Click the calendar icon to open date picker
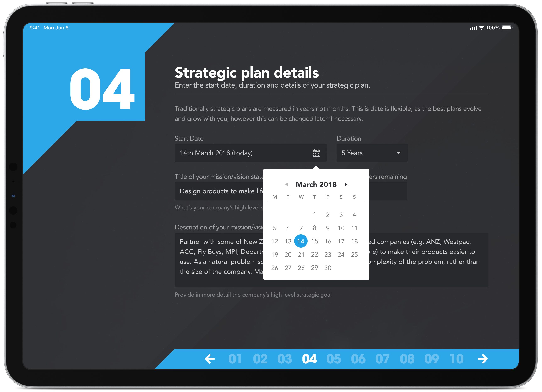This screenshot has width=542, height=392. pyautogui.click(x=316, y=153)
